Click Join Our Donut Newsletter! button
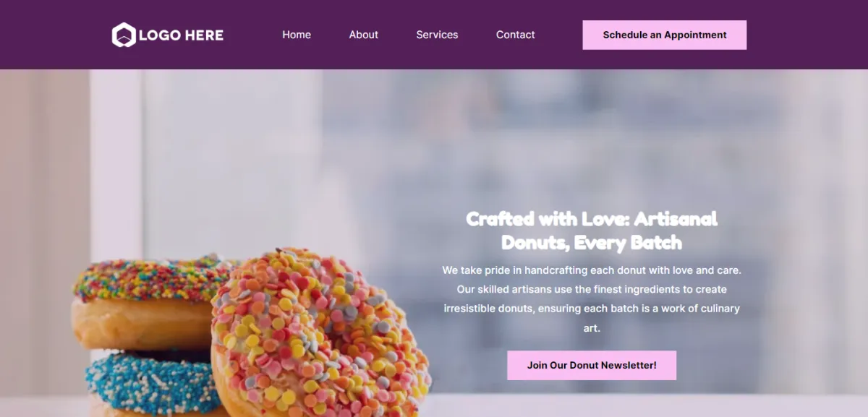Viewport: 868px width, 417px height. pyautogui.click(x=592, y=365)
